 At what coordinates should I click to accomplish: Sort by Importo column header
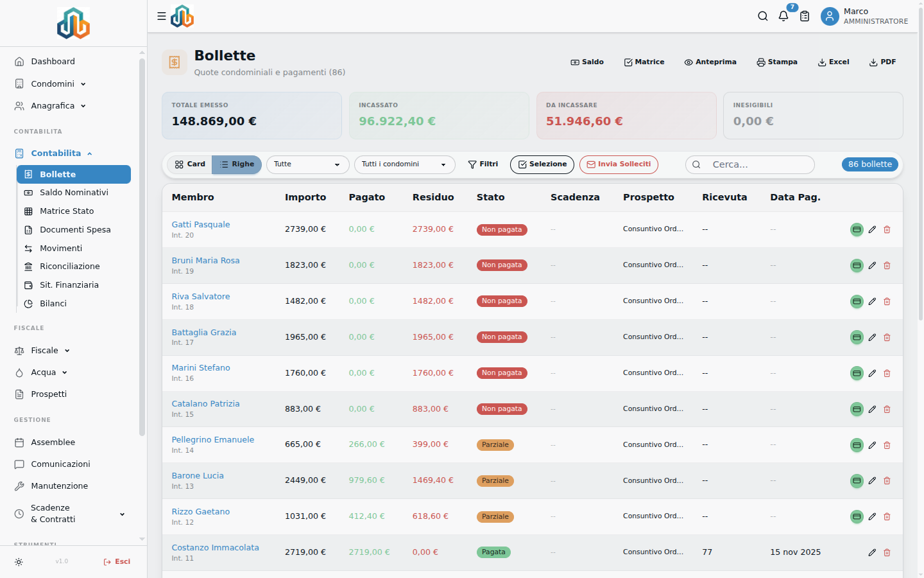coord(305,198)
